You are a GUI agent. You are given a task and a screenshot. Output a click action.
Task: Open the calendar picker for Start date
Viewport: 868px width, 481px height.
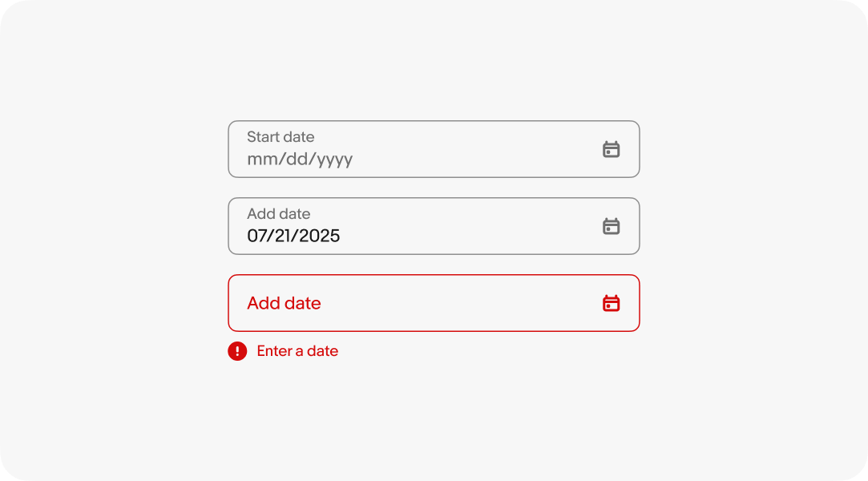[x=611, y=149]
